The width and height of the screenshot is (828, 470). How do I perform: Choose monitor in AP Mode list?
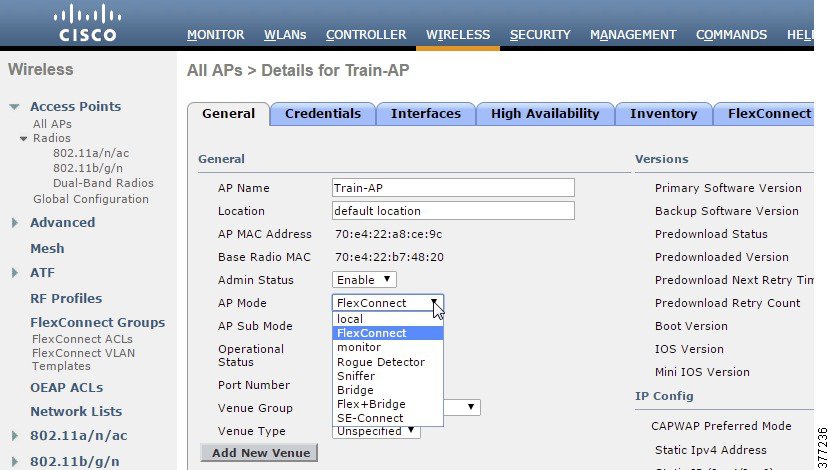[388, 347]
